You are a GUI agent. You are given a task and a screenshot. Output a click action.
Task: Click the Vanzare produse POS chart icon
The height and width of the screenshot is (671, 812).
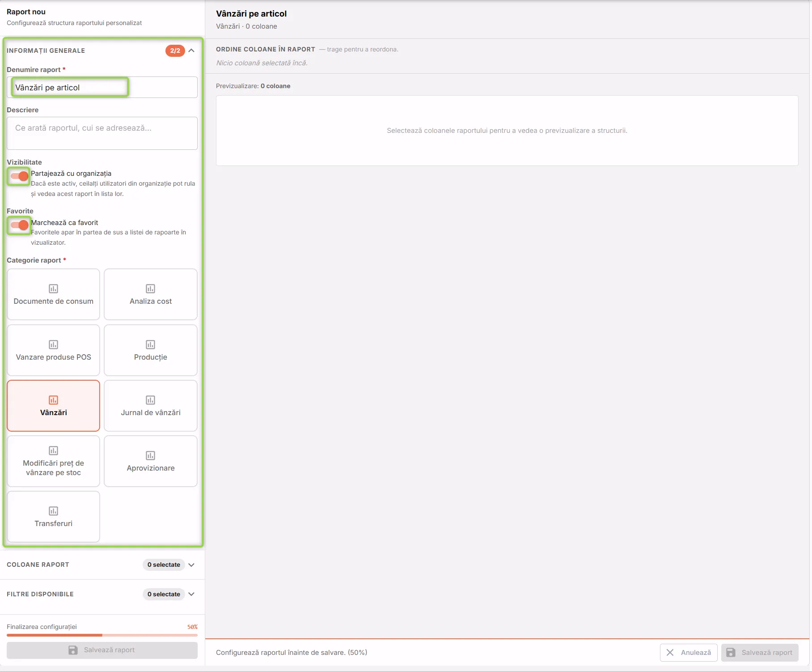pos(53,344)
